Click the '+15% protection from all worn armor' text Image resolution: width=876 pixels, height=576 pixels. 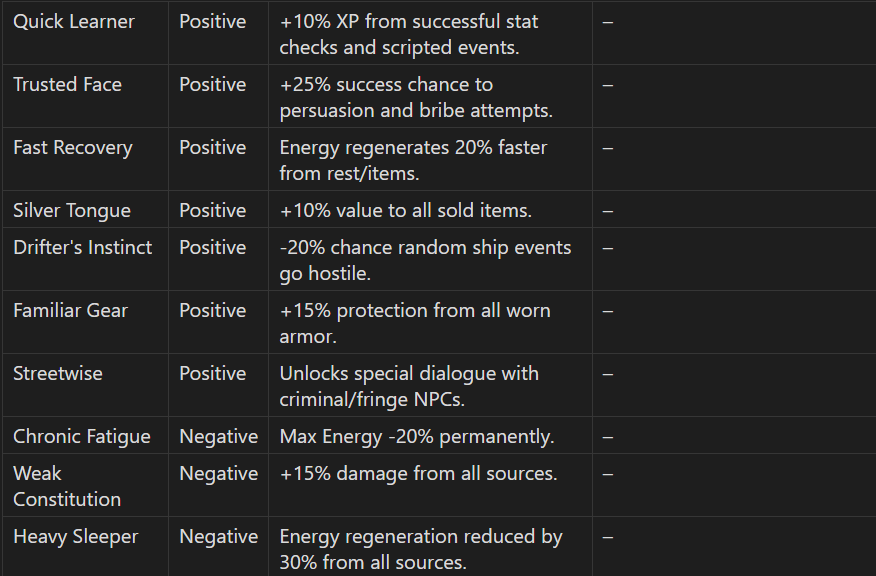point(415,323)
